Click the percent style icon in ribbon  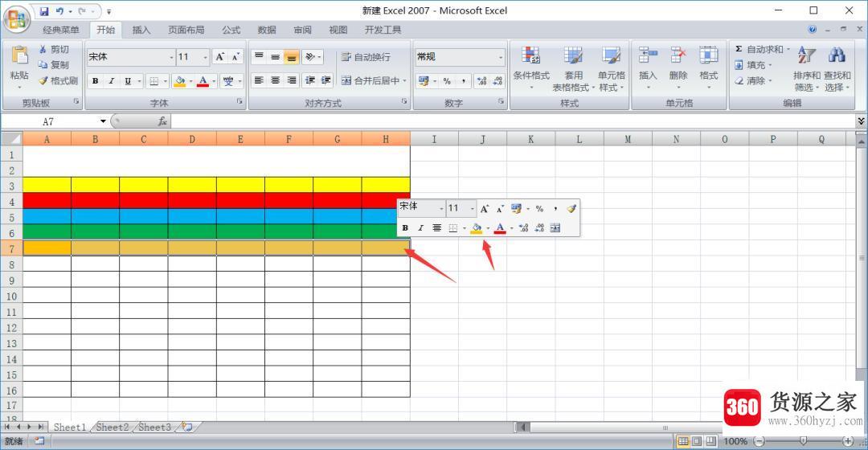447,81
